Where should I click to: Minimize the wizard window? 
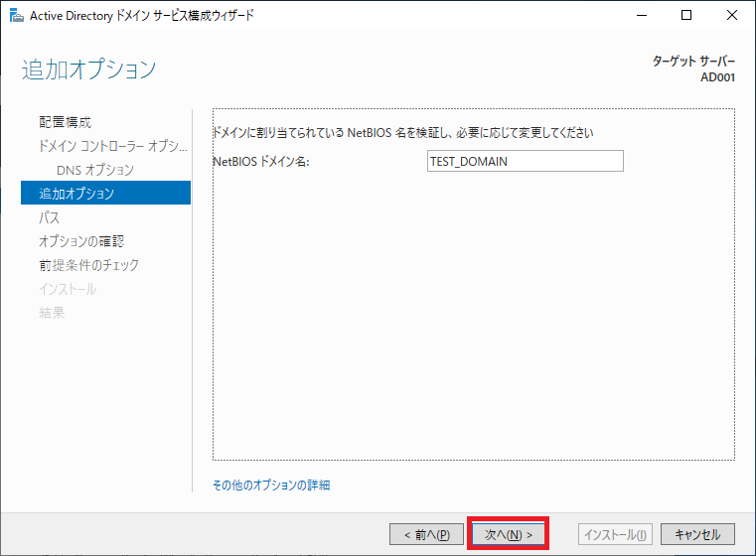tap(641, 16)
